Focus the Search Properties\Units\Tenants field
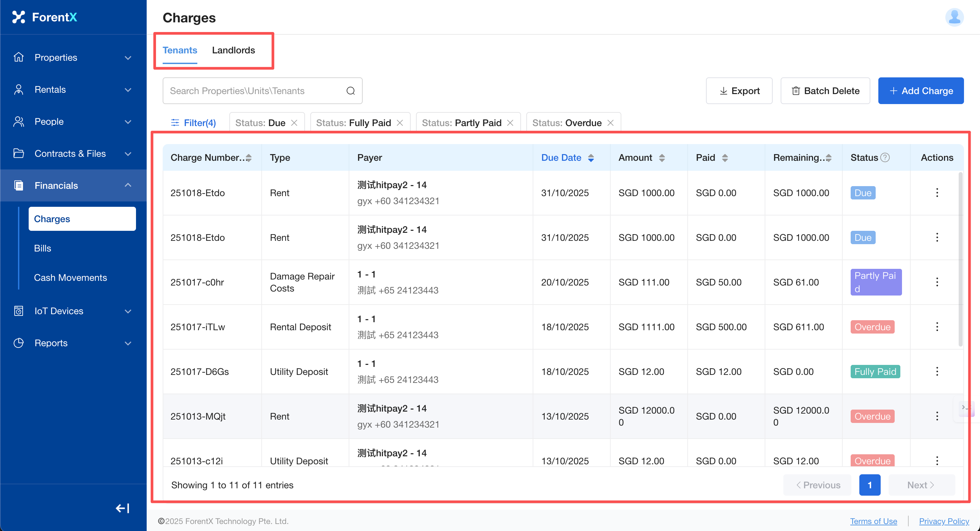The height and width of the screenshot is (531, 980). (x=255, y=91)
